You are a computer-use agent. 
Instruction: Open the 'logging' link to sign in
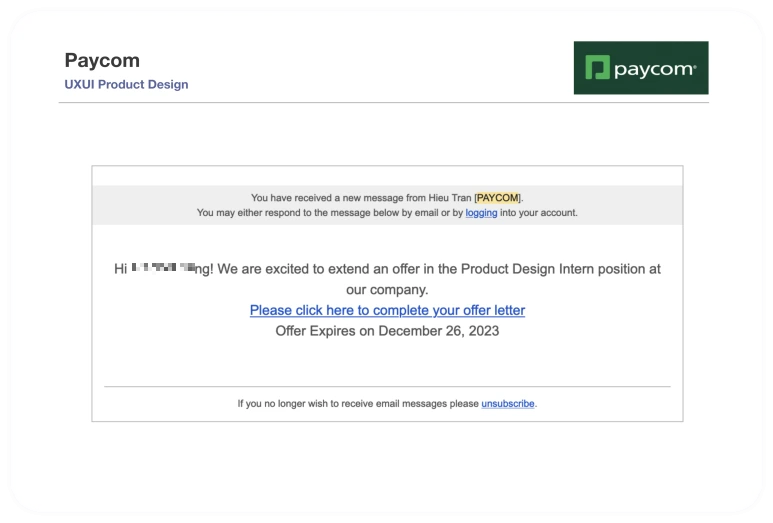click(x=481, y=212)
